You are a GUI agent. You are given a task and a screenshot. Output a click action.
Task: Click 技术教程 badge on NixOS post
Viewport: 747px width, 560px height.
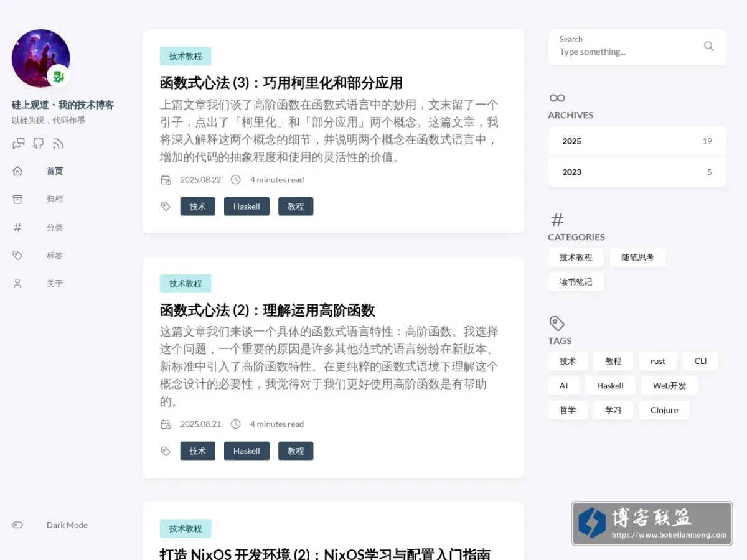pos(186,529)
